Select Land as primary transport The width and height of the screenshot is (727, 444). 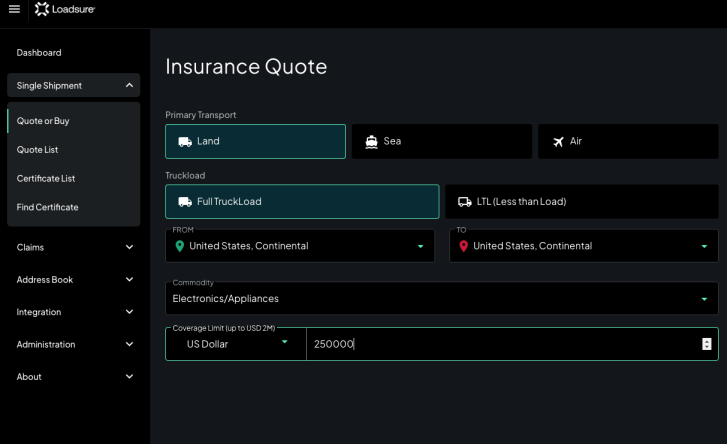(x=255, y=141)
